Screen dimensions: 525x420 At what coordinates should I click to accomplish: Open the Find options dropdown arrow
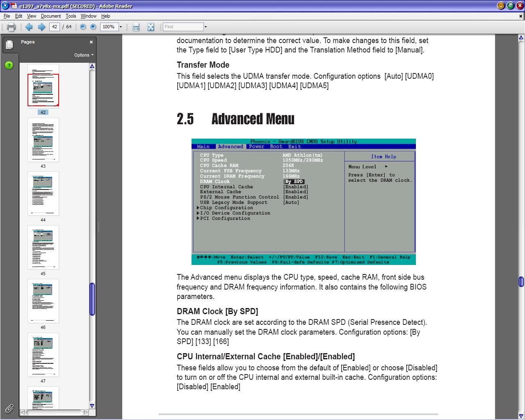[205, 27]
